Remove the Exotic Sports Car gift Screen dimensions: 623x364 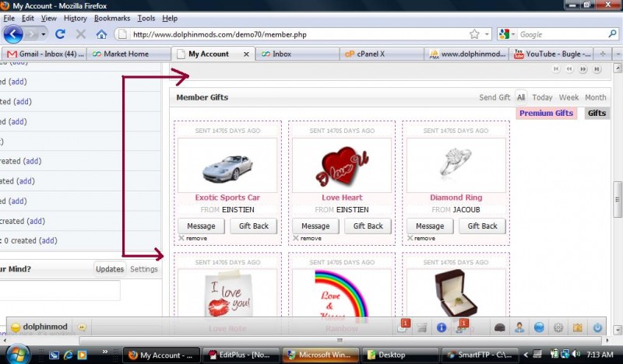click(192, 238)
